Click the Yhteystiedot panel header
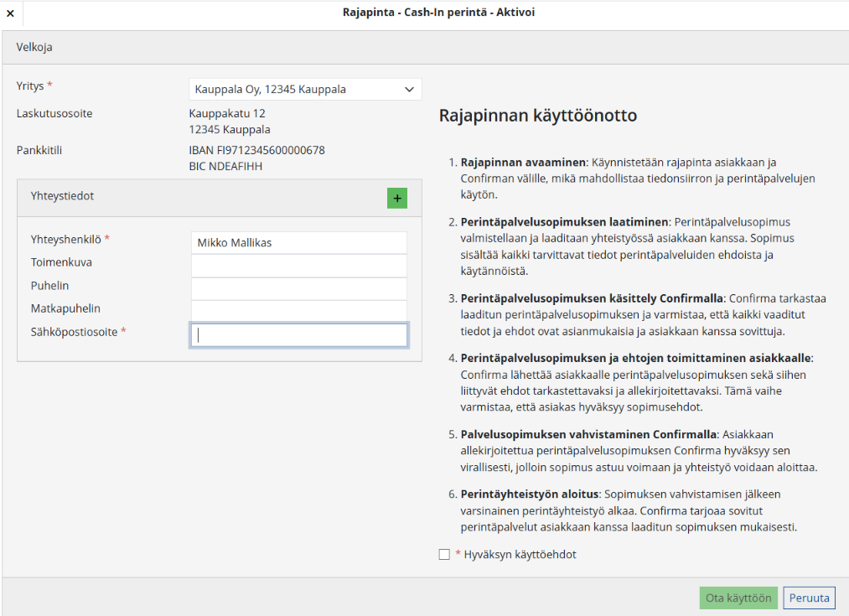849x616 pixels. click(63, 196)
